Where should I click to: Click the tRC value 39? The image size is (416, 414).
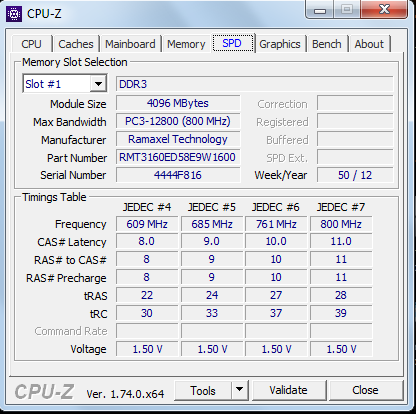pos(341,313)
